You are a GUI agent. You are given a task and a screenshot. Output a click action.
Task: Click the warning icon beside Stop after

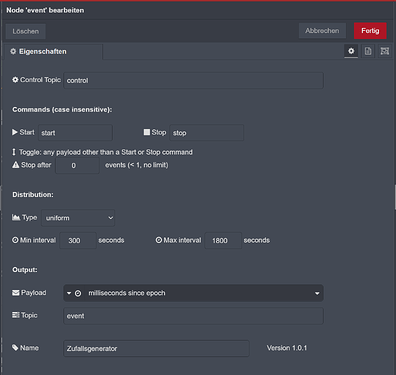[16, 165]
